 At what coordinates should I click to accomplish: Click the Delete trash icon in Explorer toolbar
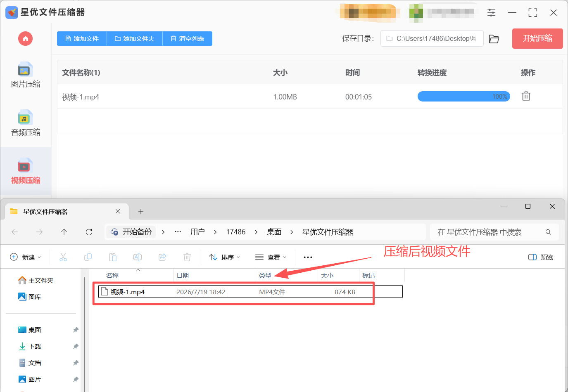pos(187,257)
